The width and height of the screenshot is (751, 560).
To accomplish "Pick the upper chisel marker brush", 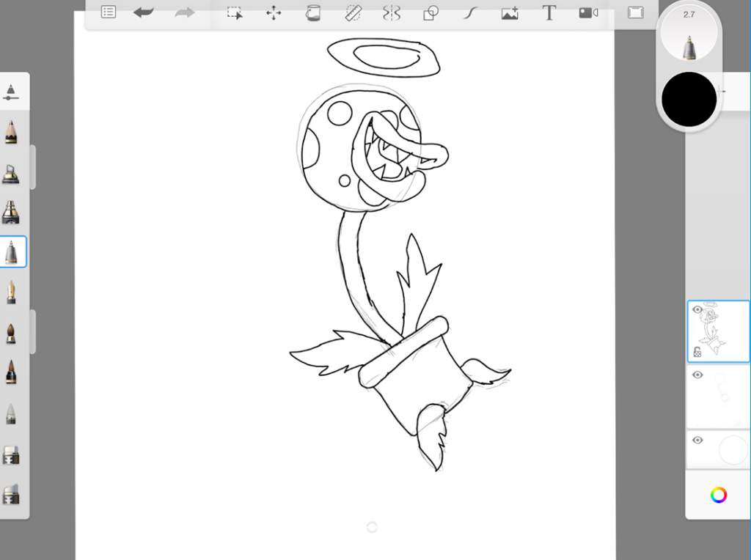I will (11, 456).
